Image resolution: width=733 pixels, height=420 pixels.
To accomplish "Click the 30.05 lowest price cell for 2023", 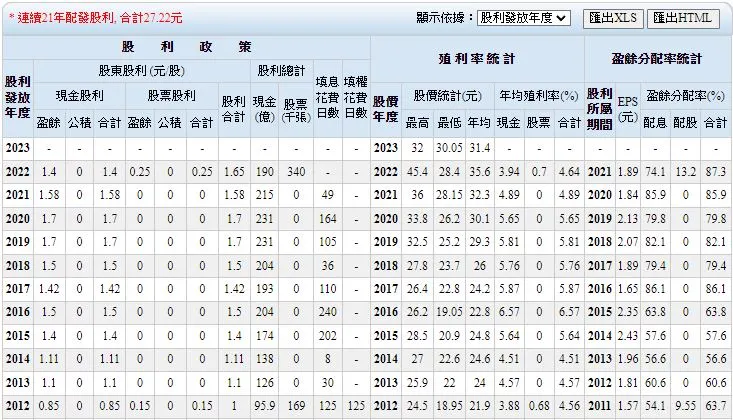I will click(449, 148).
